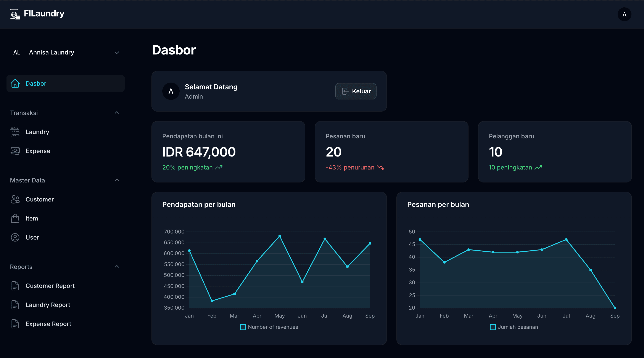
Task: Collapse the Transaksi section chevron
Action: pyautogui.click(x=117, y=113)
